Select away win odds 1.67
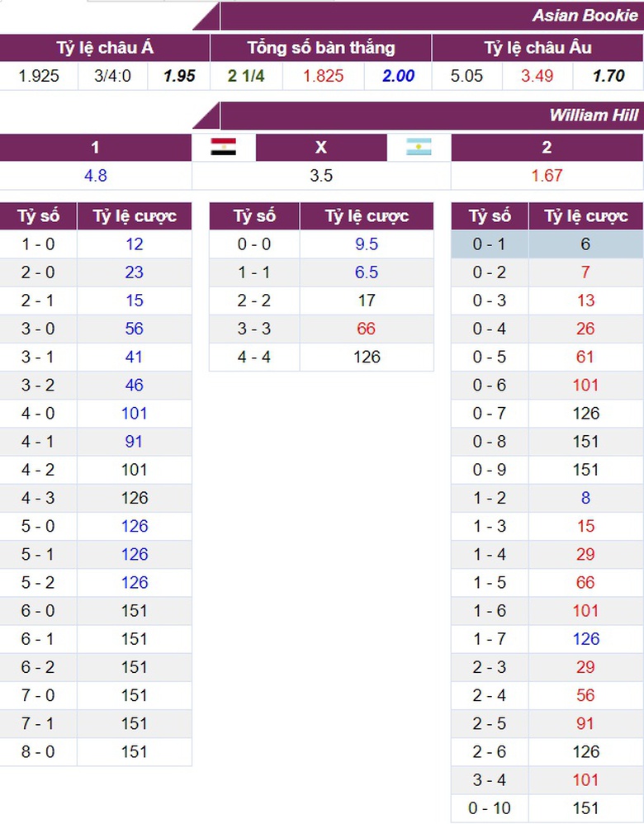Screen dimensions: 644x824 [x=547, y=176]
